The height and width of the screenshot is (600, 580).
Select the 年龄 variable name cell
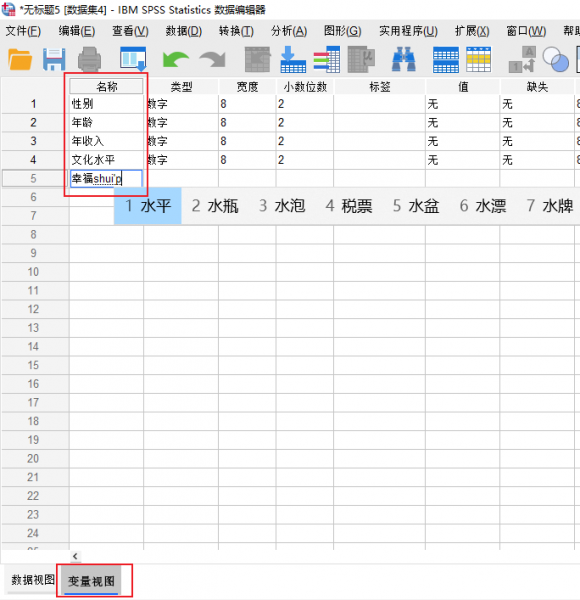[x=106, y=122]
